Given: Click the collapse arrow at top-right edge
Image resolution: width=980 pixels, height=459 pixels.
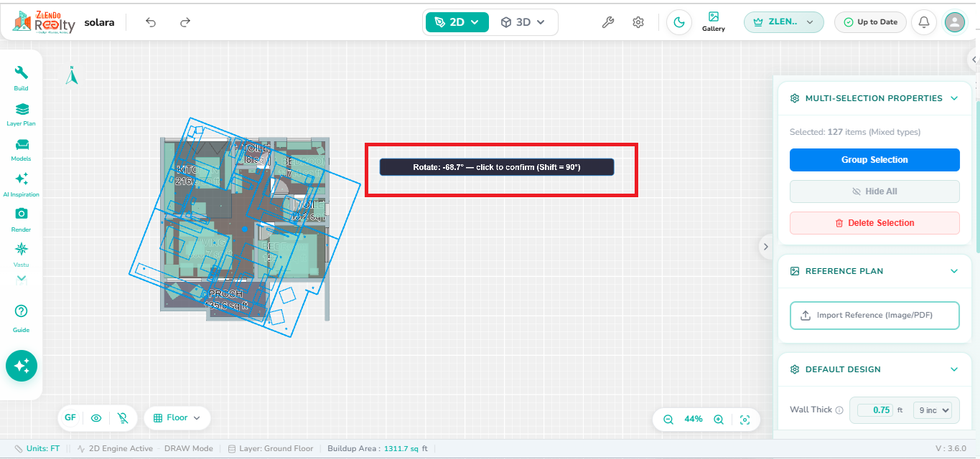Looking at the screenshot, I should (x=974, y=60).
